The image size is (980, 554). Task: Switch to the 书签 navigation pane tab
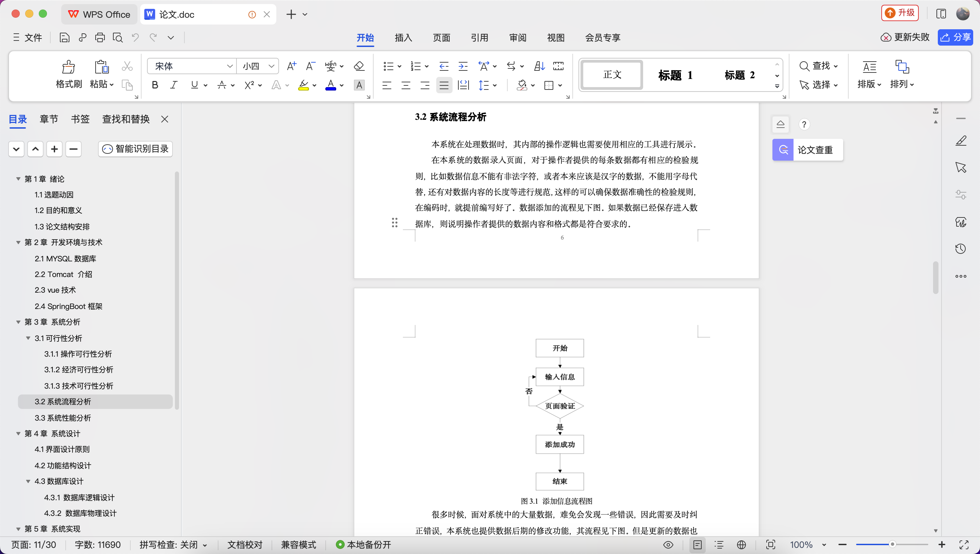click(80, 119)
